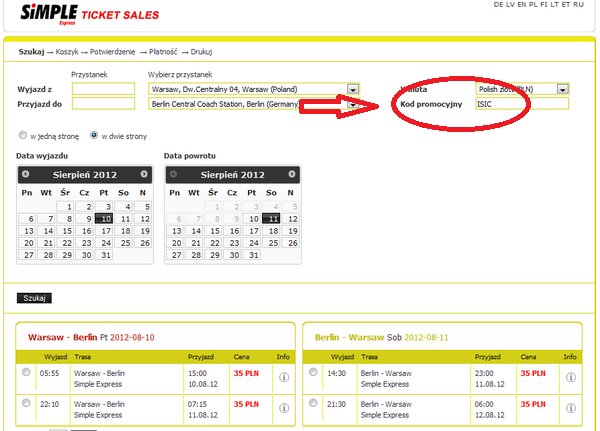
Task: Choose the 05:55 Warsaw - Berlin departure
Action: click(x=26, y=372)
